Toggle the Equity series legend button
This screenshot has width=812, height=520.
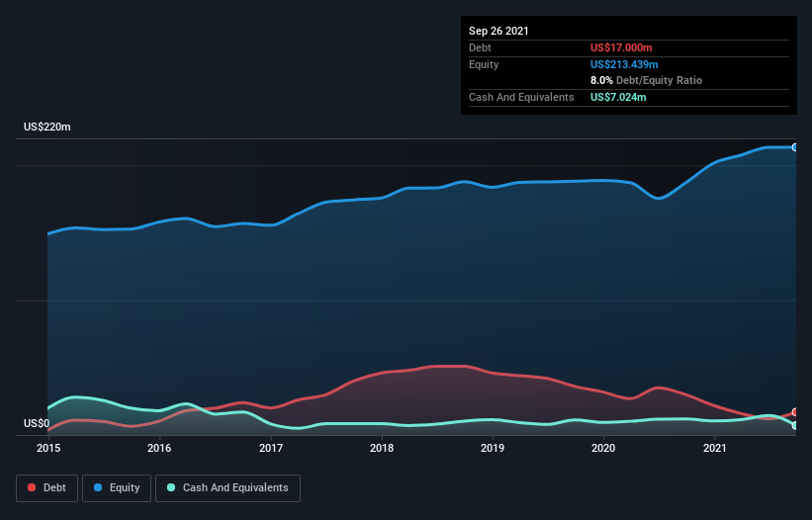[117, 488]
